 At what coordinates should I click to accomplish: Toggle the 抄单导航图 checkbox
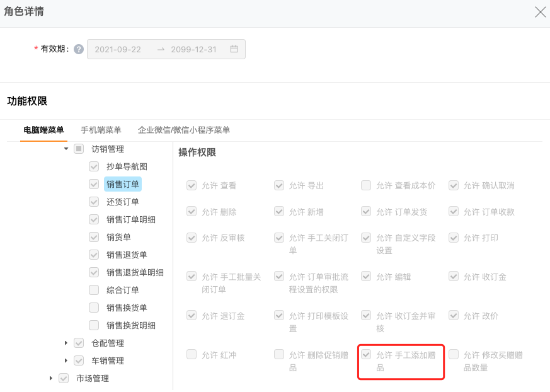[x=94, y=166]
